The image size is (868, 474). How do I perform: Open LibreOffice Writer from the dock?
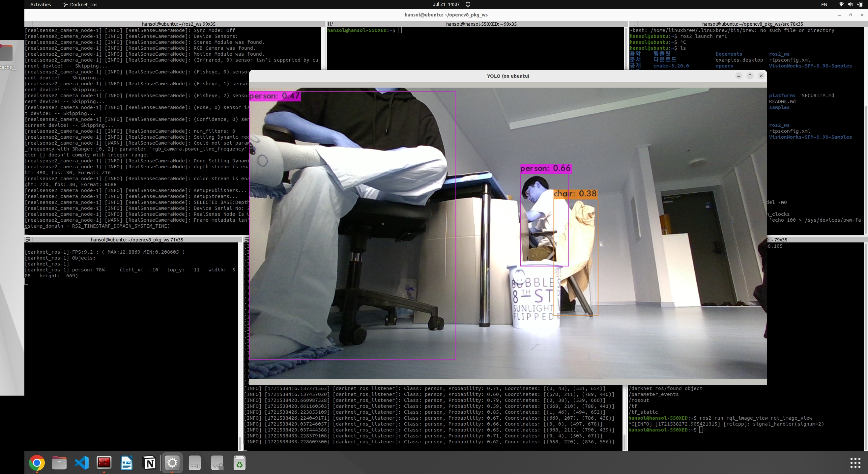tap(127, 463)
